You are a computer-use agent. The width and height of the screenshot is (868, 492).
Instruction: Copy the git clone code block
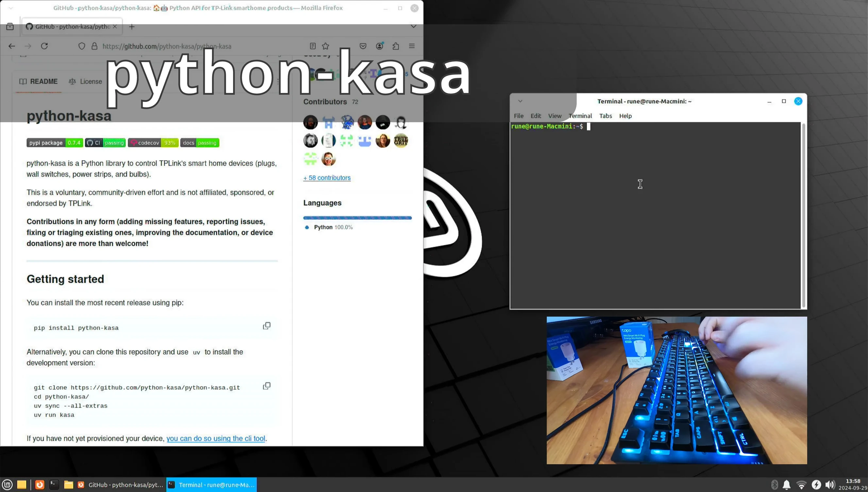click(267, 386)
